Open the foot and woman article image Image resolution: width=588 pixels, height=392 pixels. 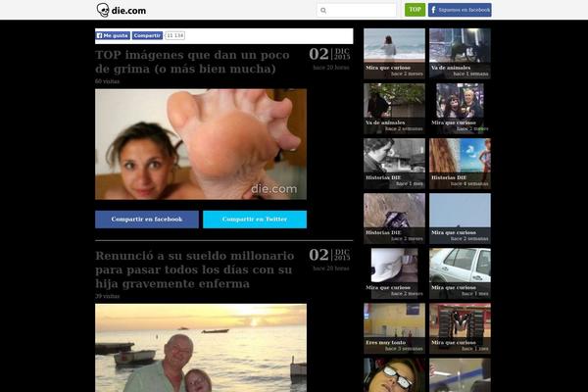tap(201, 144)
